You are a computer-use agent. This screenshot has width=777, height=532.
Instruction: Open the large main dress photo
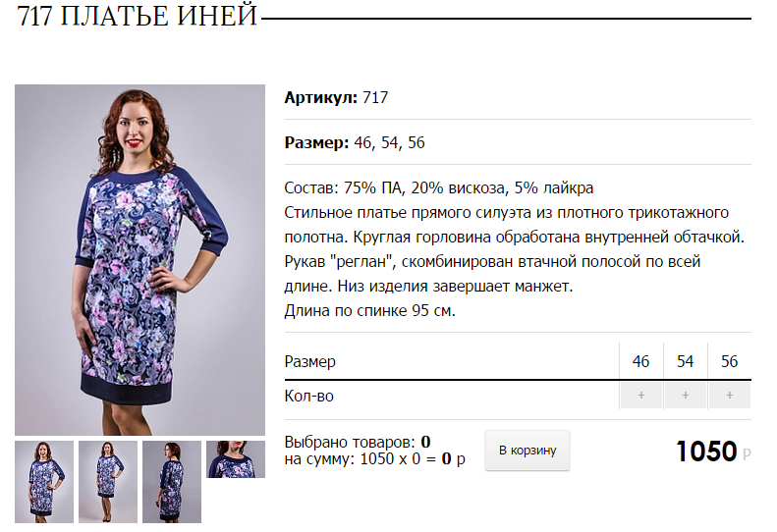(139, 260)
